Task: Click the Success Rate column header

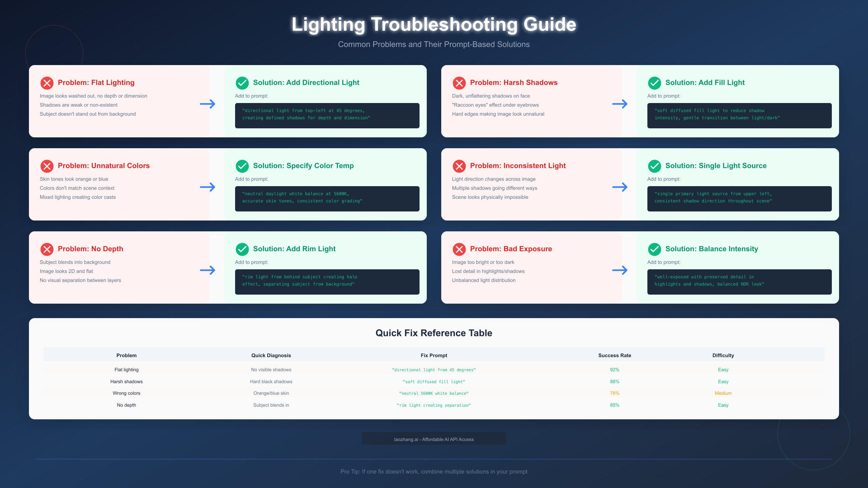Action: tap(615, 355)
